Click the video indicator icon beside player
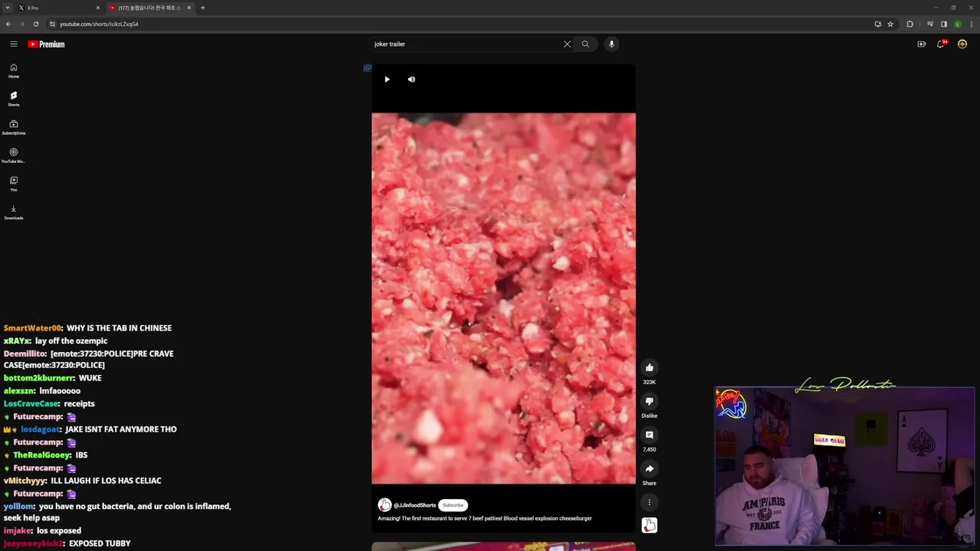 [x=367, y=68]
